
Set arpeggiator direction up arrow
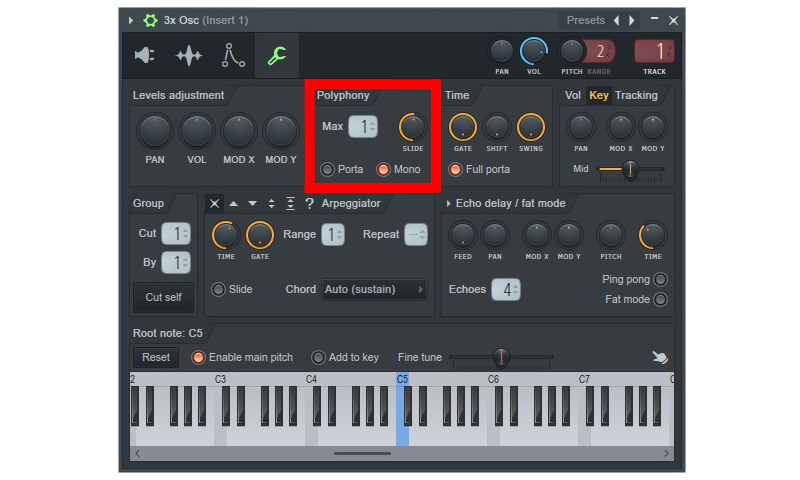coord(234,204)
